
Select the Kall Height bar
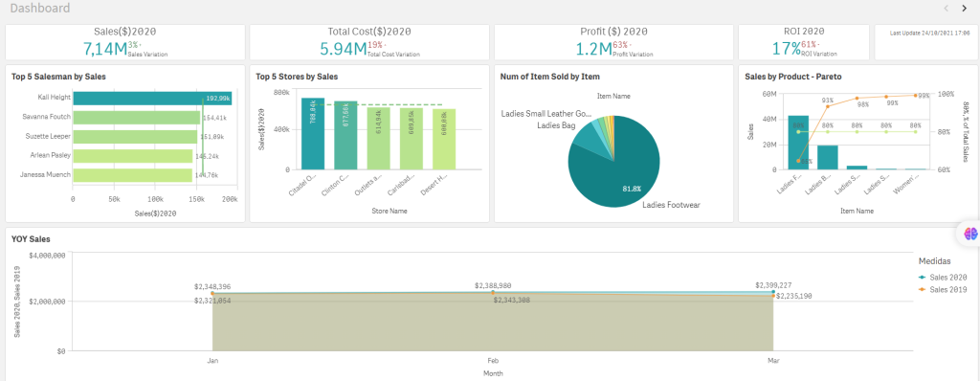click(152, 99)
